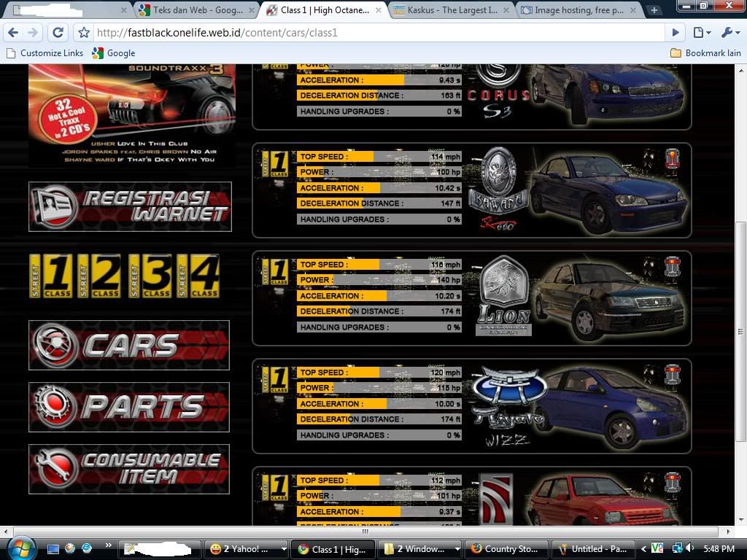
Task: Open the Consumable Item section
Action: tap(129, 469)
